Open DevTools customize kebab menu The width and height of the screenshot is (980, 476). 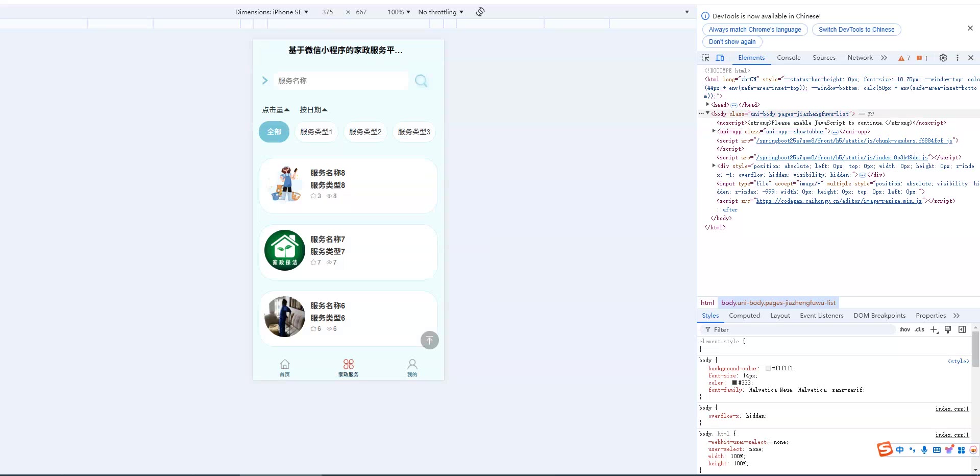[958, 58]
